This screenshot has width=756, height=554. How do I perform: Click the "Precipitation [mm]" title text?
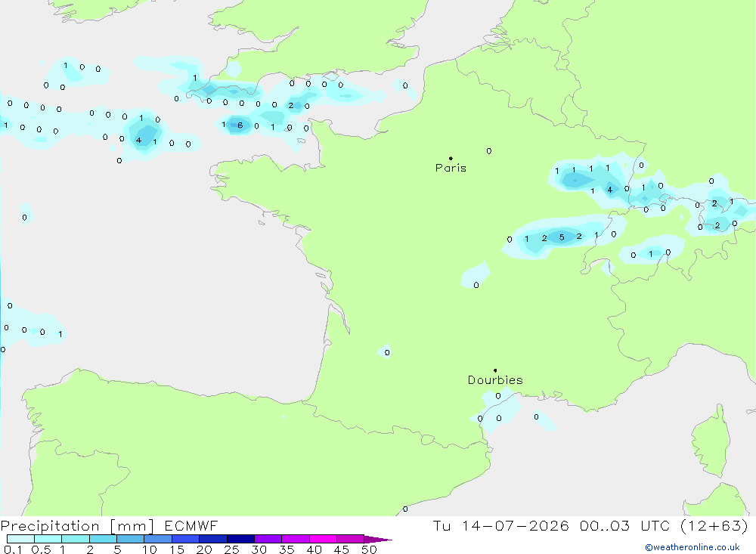(77, 526)
